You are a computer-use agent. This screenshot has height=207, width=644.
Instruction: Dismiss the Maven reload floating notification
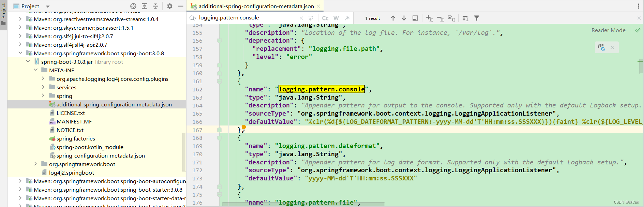point(612,47)
